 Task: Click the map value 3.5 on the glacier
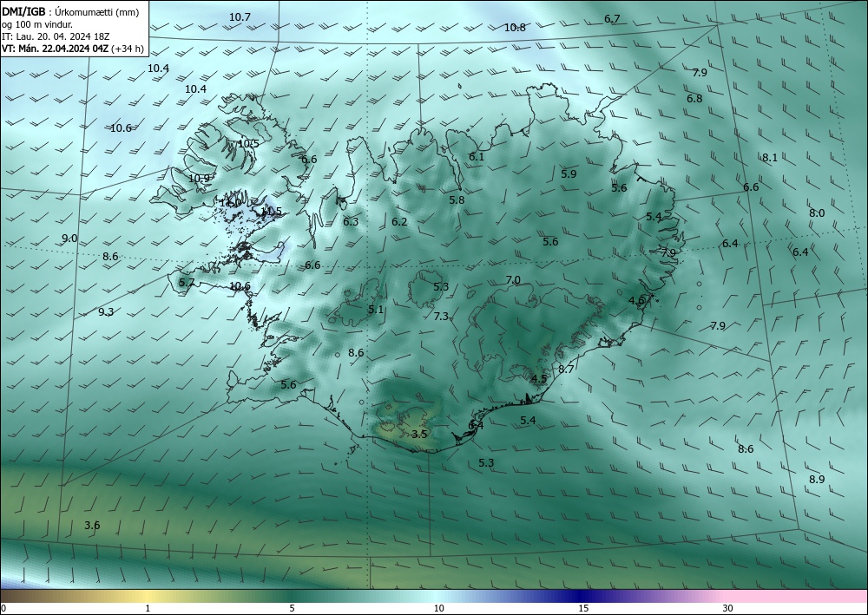click(419, 435)
